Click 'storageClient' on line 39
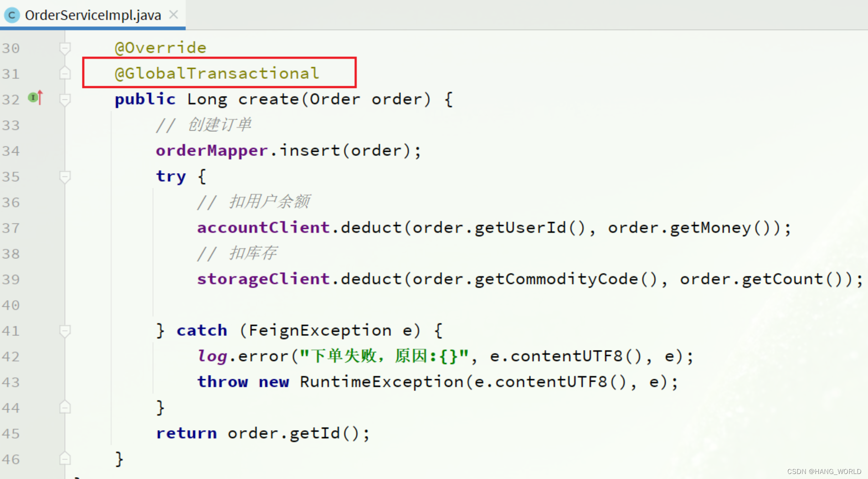 263,279
